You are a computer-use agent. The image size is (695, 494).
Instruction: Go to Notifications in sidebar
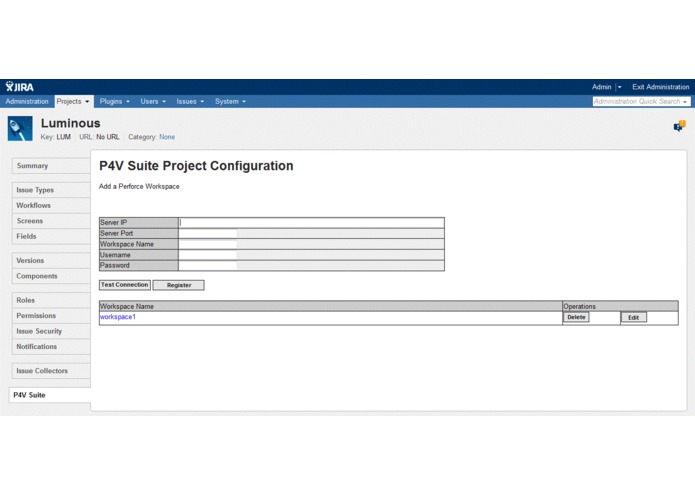click(51, 347)
